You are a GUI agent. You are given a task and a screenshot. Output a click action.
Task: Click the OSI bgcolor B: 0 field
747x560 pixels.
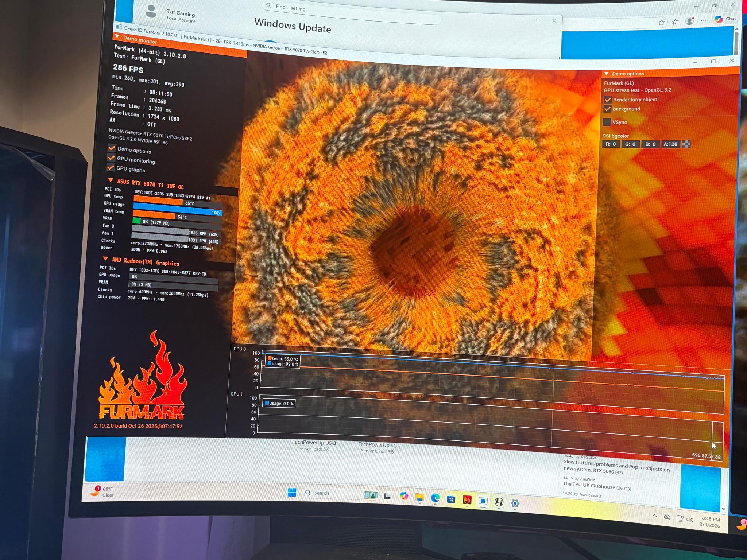[650, 144]
